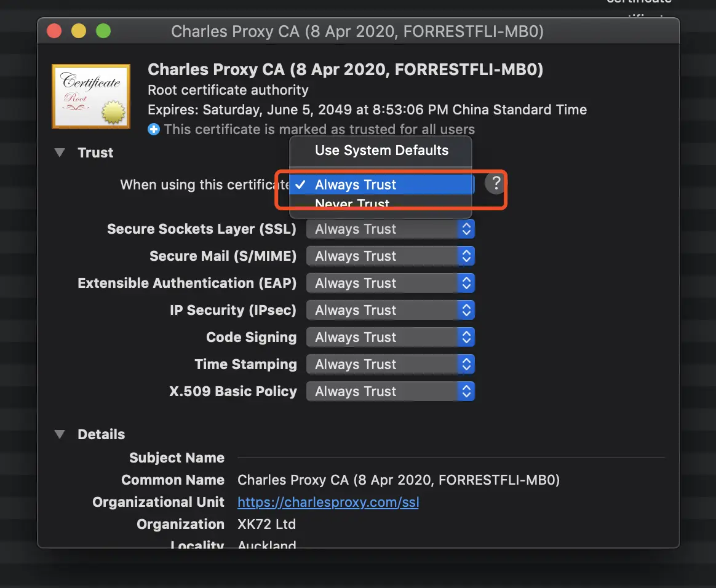Minimize window using the yellow button

79,31
